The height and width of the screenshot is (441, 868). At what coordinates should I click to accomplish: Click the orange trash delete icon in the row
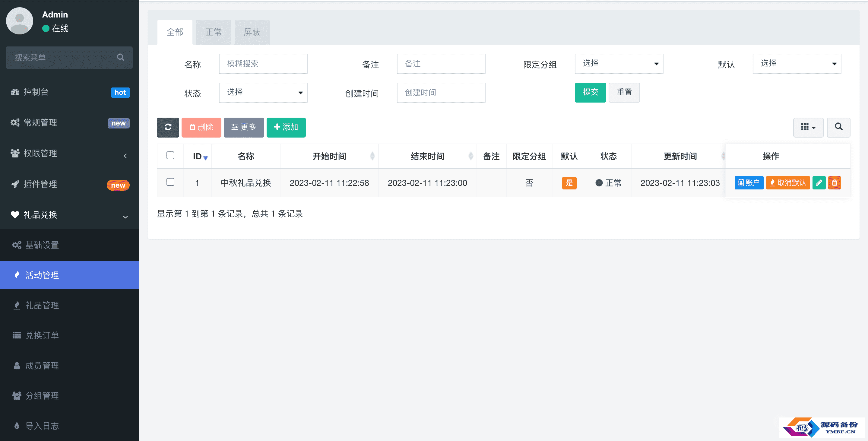tap(835, 183)
